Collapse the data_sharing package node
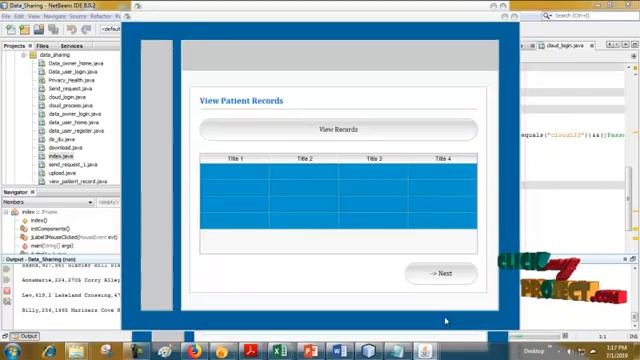 [24, 55]
